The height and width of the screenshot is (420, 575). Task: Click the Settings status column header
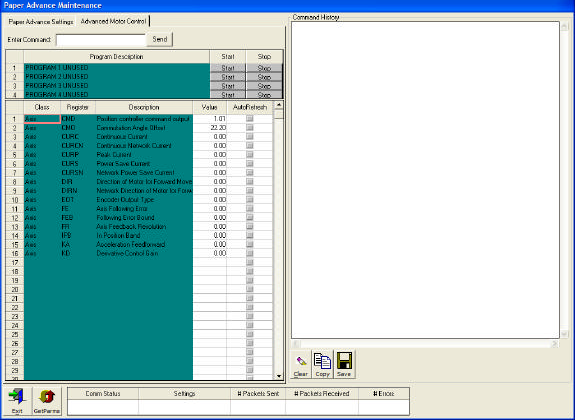184,394
